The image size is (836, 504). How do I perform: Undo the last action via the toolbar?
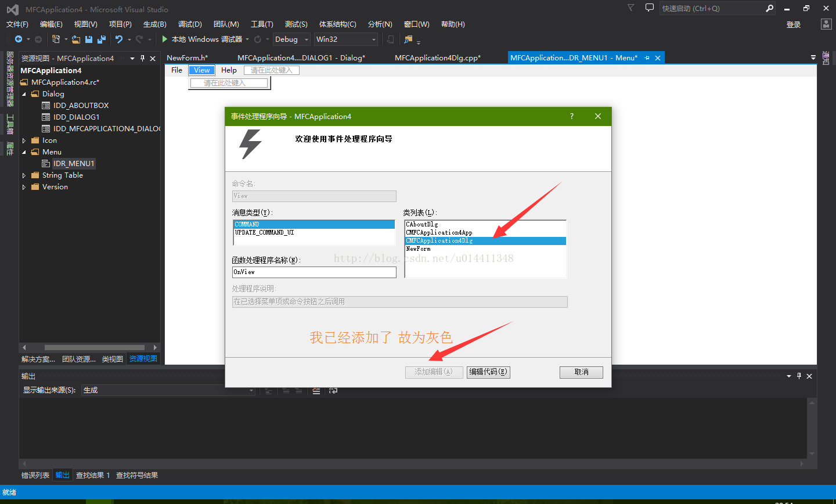118,39
